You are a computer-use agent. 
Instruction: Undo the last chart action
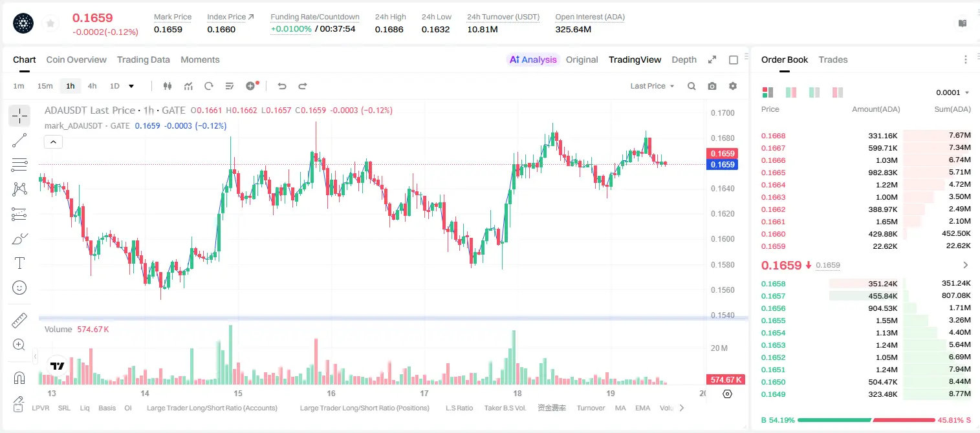[282, 86]
